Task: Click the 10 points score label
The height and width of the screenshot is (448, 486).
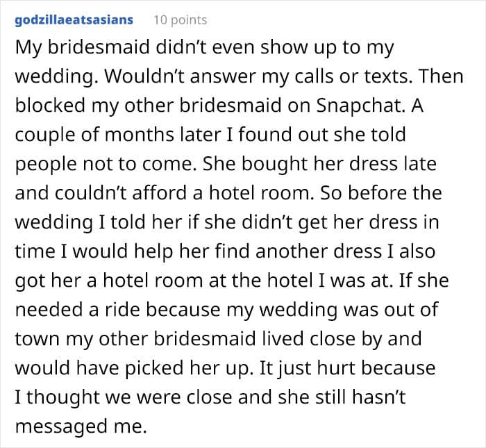Action: tap(179, 19)
